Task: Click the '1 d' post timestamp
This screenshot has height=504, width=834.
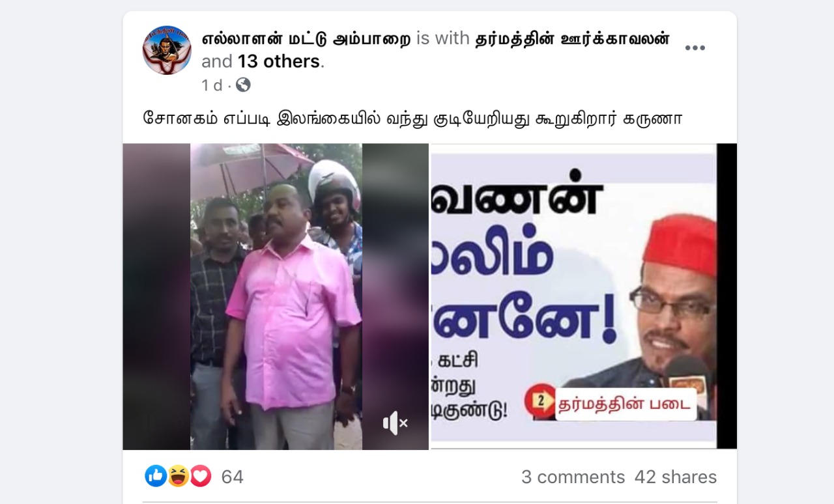Action: click(x=212, y=85)
